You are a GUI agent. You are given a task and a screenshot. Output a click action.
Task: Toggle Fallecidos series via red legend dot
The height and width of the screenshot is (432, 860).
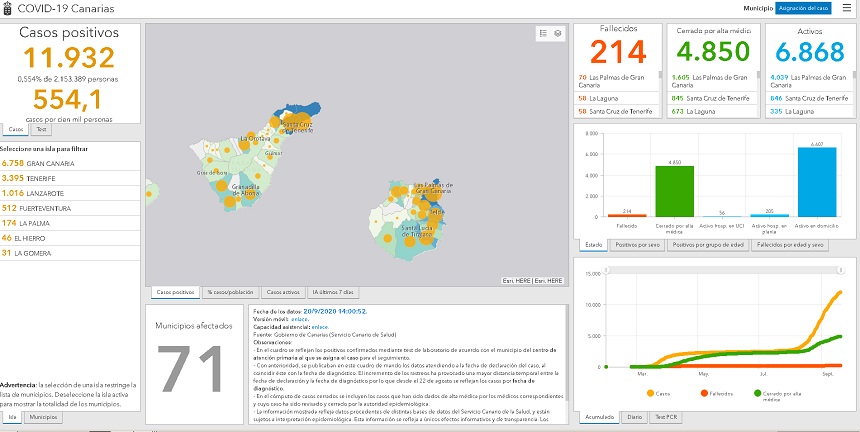coord(704,395)
